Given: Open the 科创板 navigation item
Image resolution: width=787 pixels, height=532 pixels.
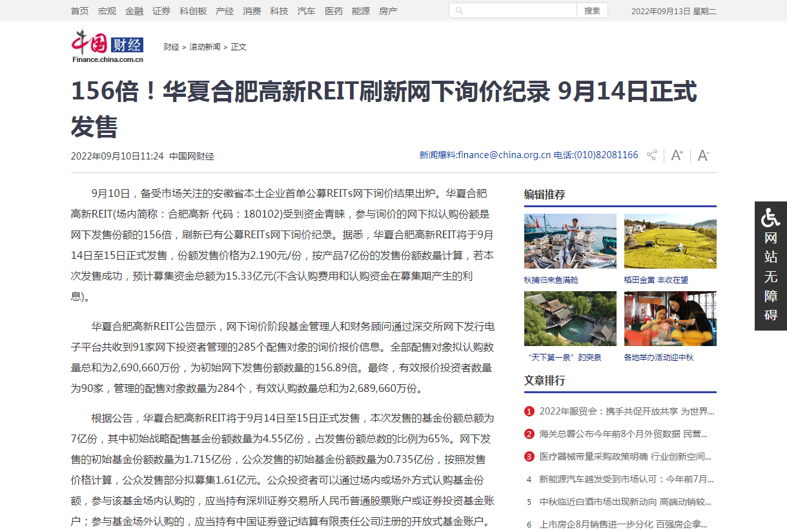Looking at the screenshot, I should pos(193,11).
